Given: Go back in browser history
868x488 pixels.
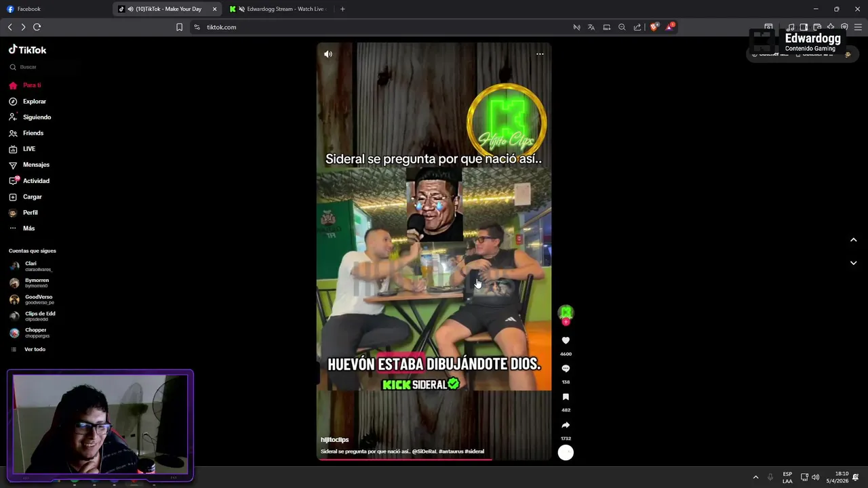Looking at the screenshot, I should pyautogui.click(x=9, y=27).
